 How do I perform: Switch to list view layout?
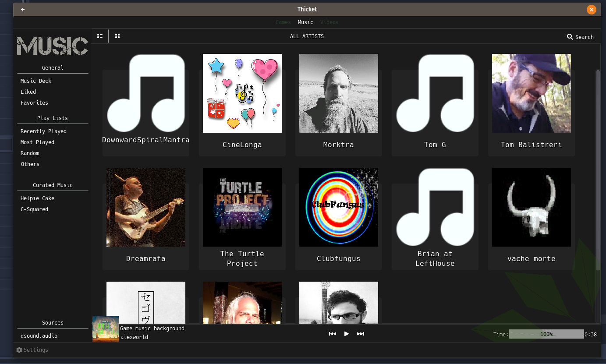pyautogui.click(x=100, y=36)
